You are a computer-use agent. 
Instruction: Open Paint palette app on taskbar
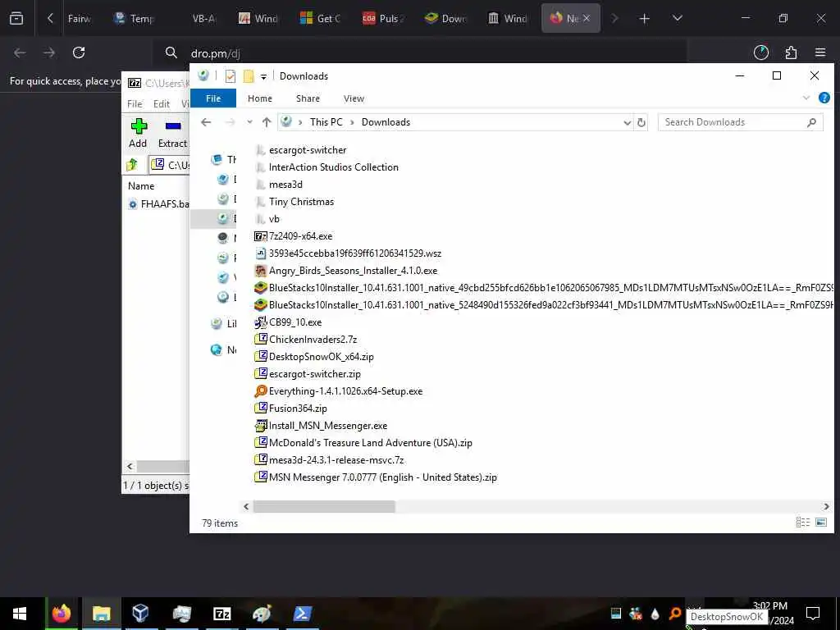click(262, 614)
